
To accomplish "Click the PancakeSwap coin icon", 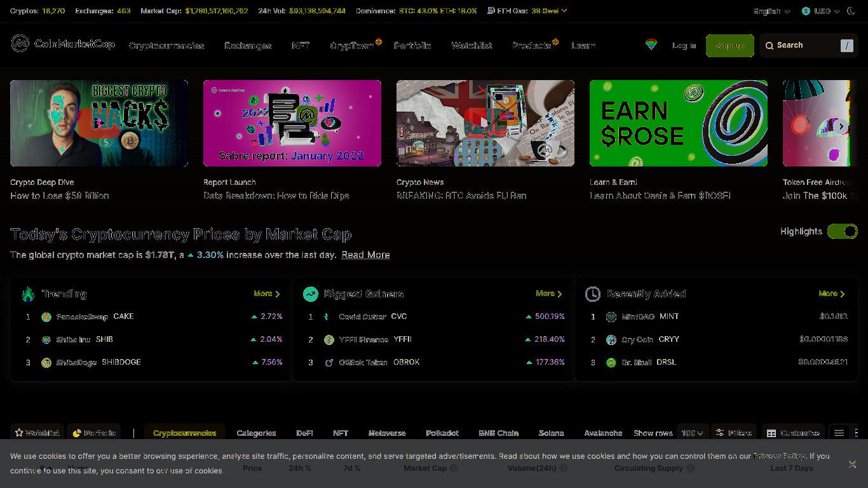I will [46, 317].
